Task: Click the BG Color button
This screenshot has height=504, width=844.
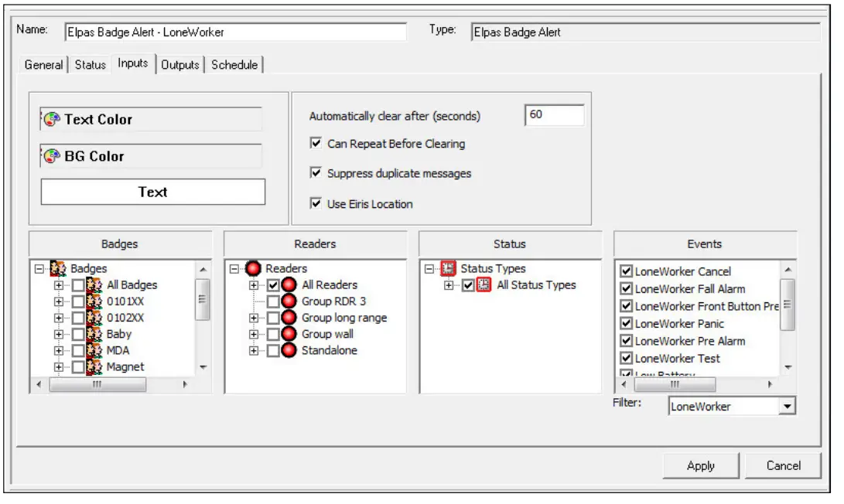Action: (x=152, y=156)
